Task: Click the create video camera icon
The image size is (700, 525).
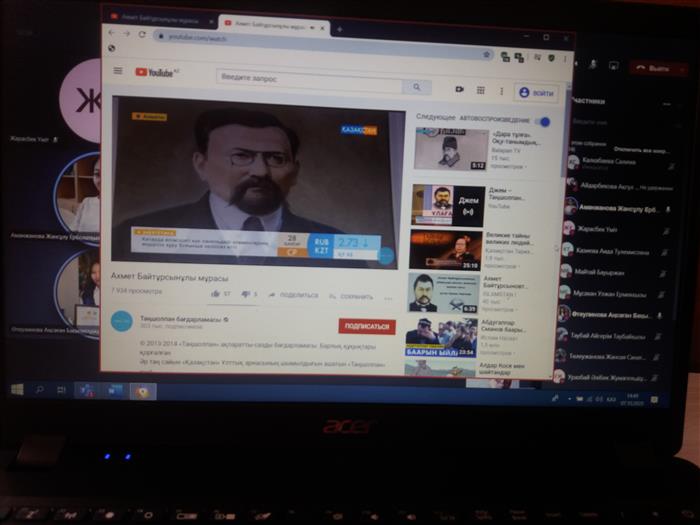Action: (x=459, y=89)
